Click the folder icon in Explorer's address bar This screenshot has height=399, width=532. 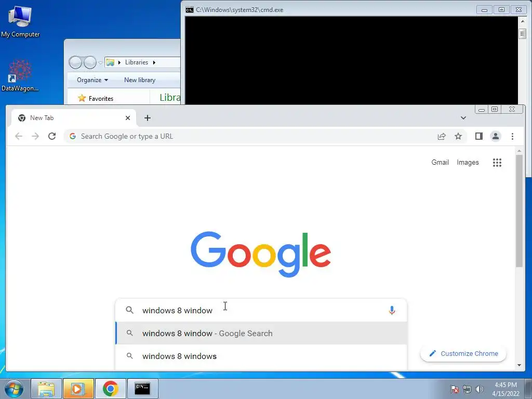pyautogui.click(x=110, y=62)
